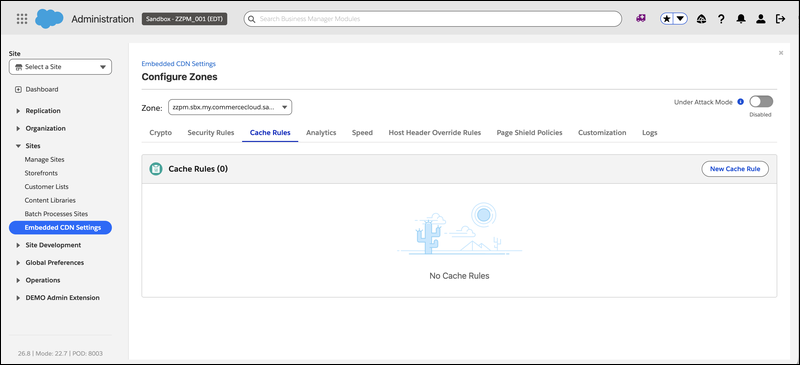Open the favorites dropdown arrow

click(x=681, y=19)
